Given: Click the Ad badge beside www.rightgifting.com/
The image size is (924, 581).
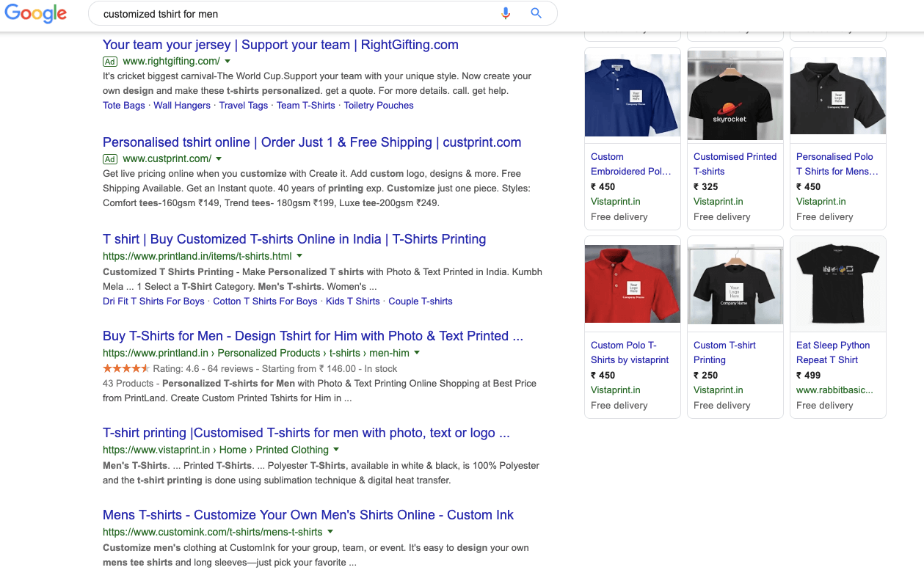Looking at the screenshot, I should point(110,62).
